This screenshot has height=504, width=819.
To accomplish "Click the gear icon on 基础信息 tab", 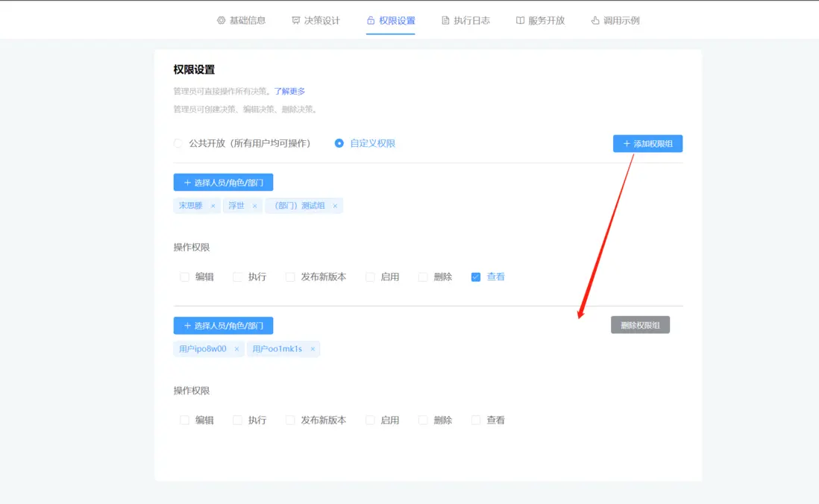I will pyautogui.click(x=219, y=20).
